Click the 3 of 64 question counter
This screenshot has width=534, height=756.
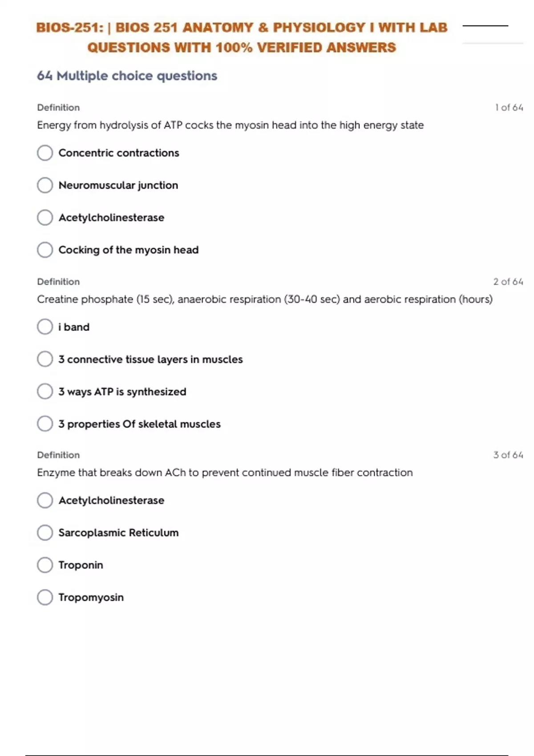coord(508,455)
